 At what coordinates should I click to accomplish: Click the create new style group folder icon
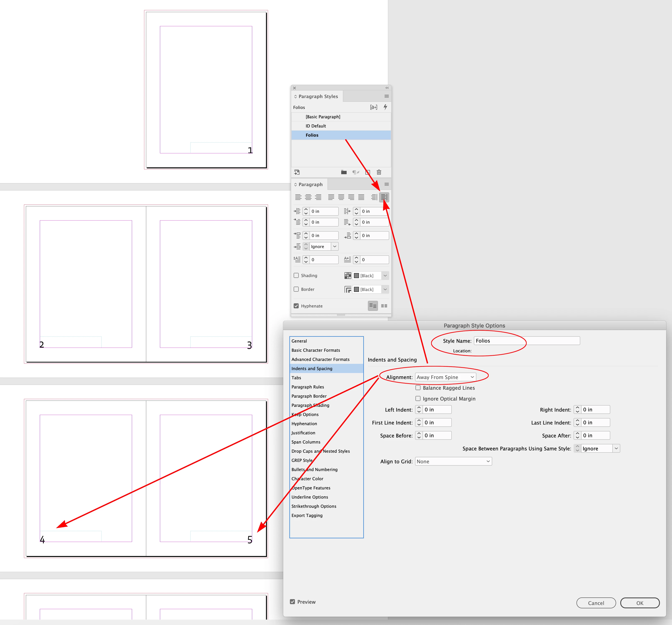click(344, 172)
